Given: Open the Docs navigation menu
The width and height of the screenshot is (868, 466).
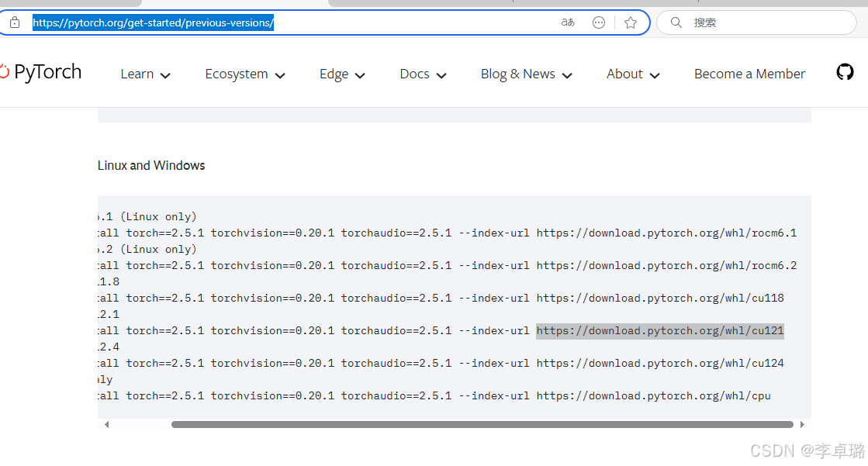Looking at the screenshot, I should pos(423,74).
